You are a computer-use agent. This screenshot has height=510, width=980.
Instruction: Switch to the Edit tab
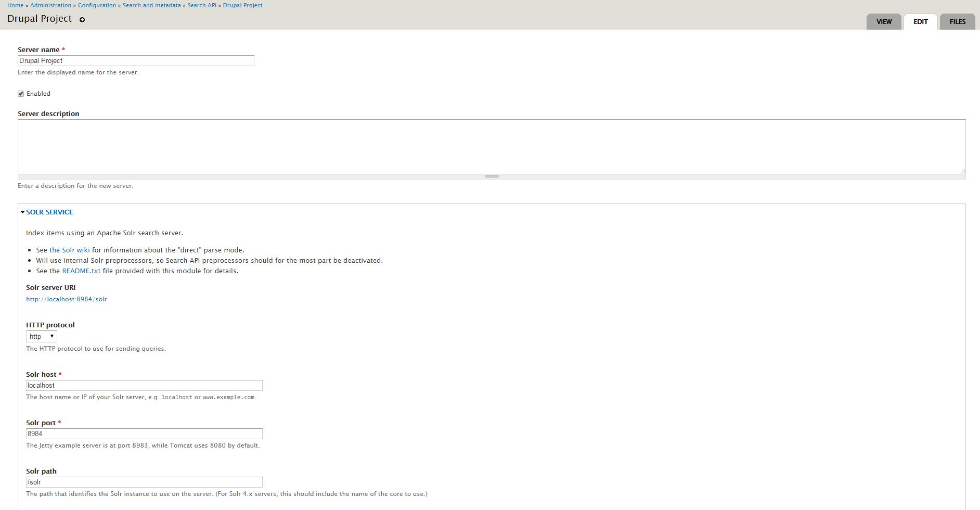pyautogui.click(x=921, y=21)
